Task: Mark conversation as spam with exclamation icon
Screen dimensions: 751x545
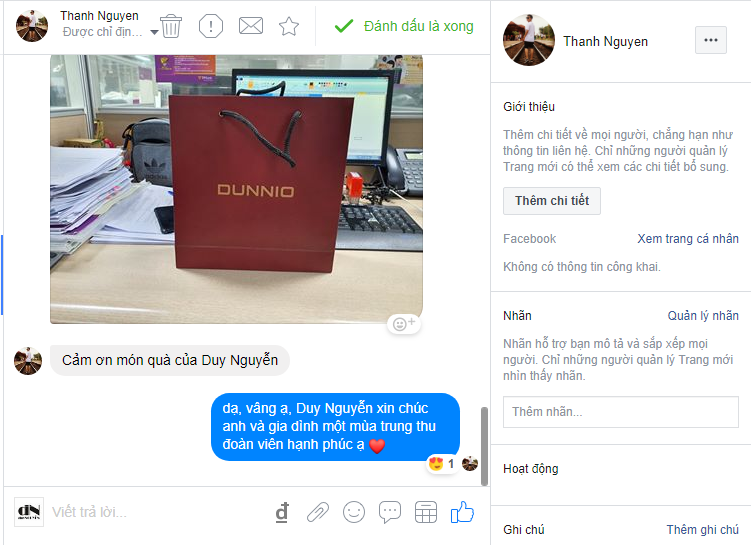Action: click(x=211, y=26)
